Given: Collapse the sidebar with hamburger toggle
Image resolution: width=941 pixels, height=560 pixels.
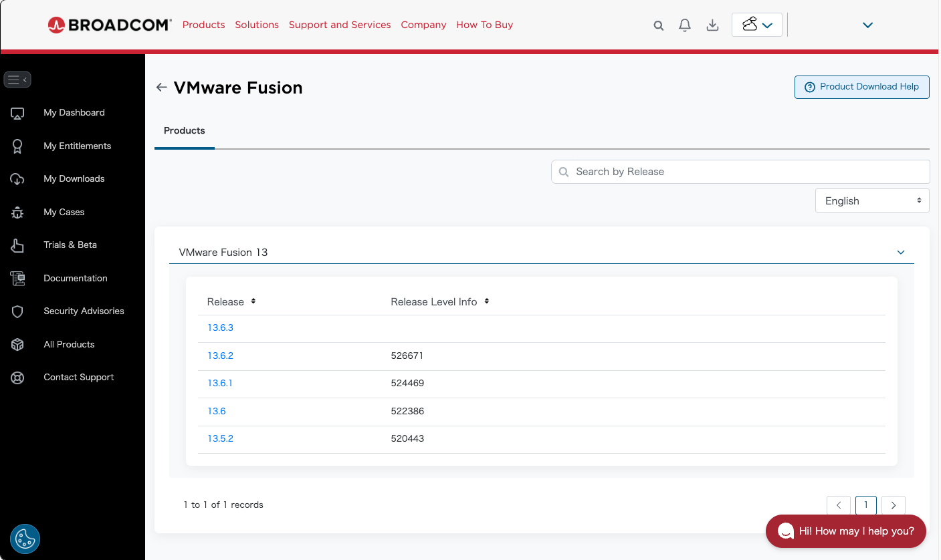Looking at the screenshot, I should click(x=17, y=80).
